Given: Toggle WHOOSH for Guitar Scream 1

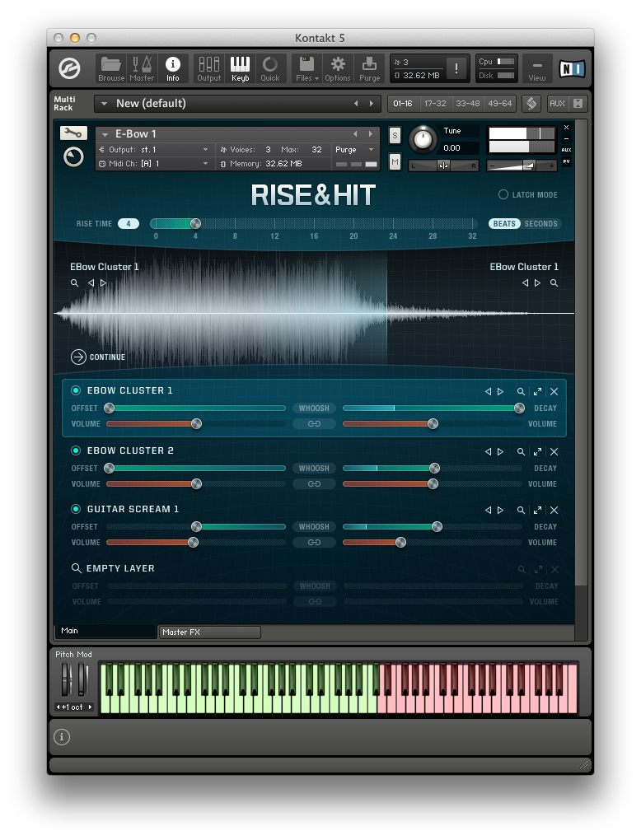Looking at the screenshot, I should point(314,526).
